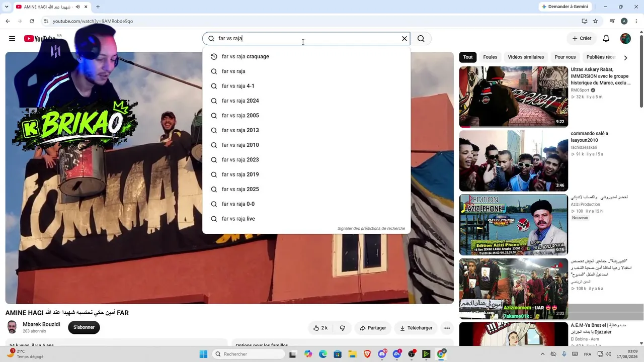This screenshot has width=644, height=362.
Task: Choose the plain "far vs raja" suggestion
Action: pyautogui.click(x=306, y=71)
